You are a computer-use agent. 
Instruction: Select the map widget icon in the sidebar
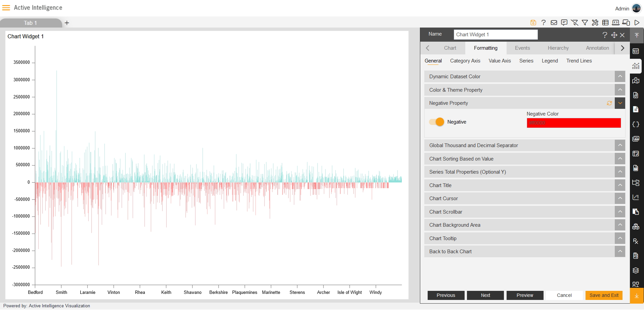point(636,81)
